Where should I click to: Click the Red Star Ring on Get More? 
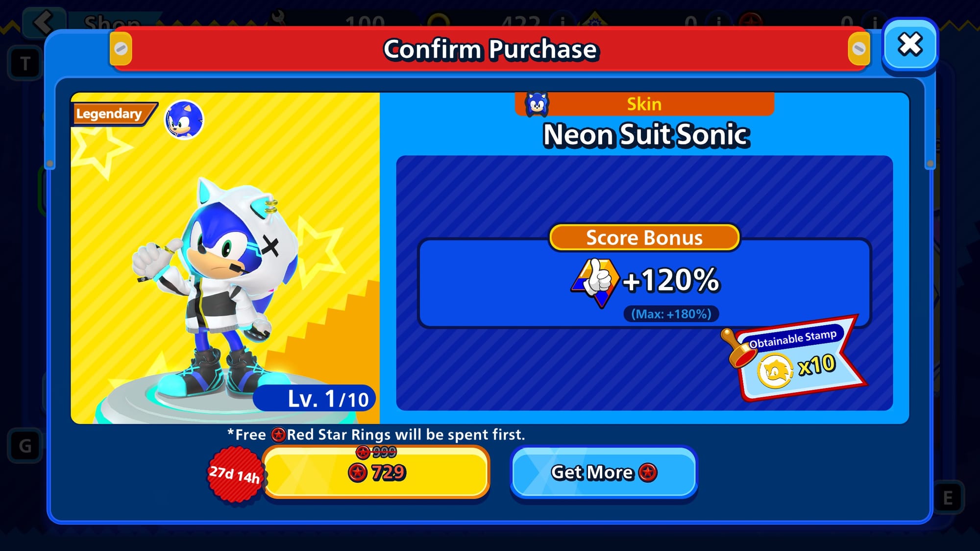click(648, 473)
